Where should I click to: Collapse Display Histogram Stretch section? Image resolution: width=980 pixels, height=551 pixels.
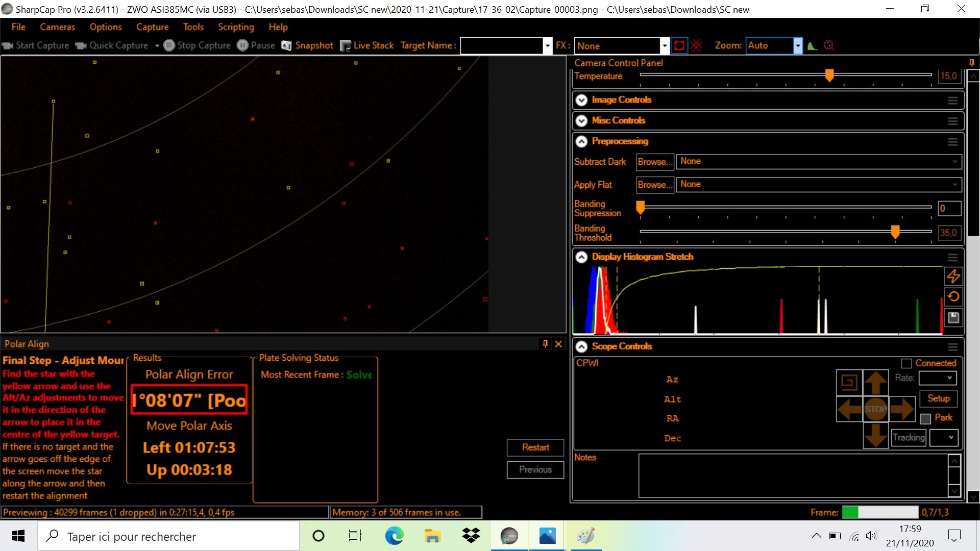pyautogui.click(x=581, y=257)
